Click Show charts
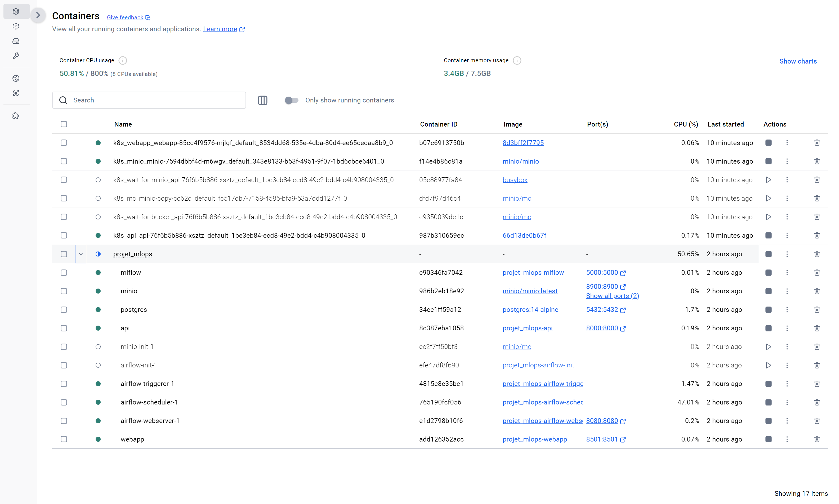839x504 pixels. 798,61
